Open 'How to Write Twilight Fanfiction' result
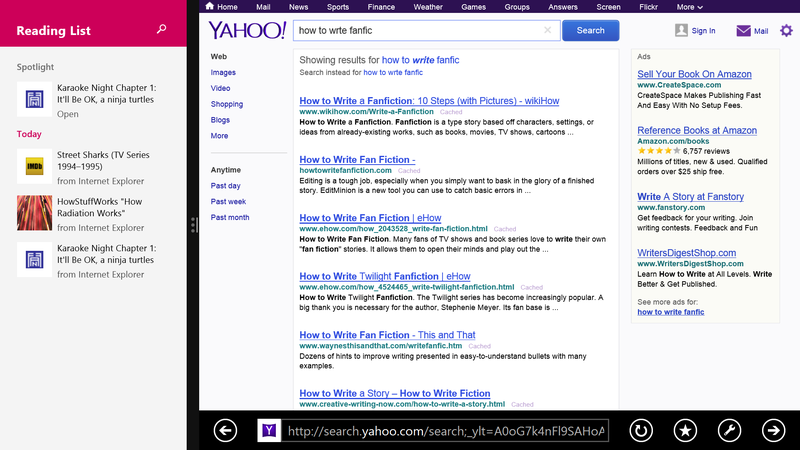This screenshot has height=450, width=800. [385, 277]
